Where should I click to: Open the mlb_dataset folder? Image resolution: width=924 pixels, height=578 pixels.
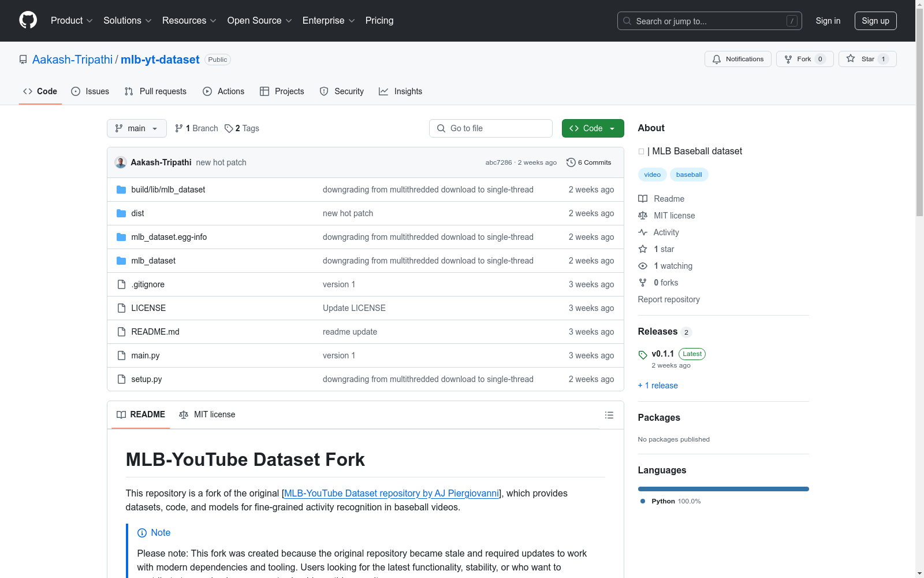[153, 261]
